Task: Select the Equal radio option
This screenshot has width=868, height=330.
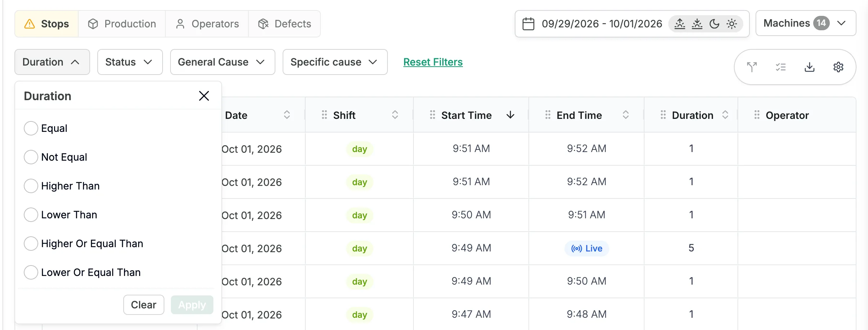Action: [31, 128]
